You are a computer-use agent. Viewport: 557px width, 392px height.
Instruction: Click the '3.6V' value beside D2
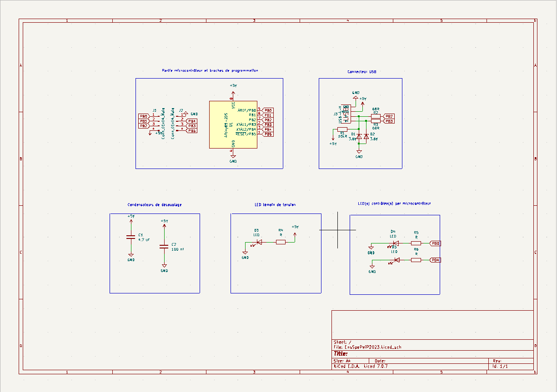(x=374, y=139)
